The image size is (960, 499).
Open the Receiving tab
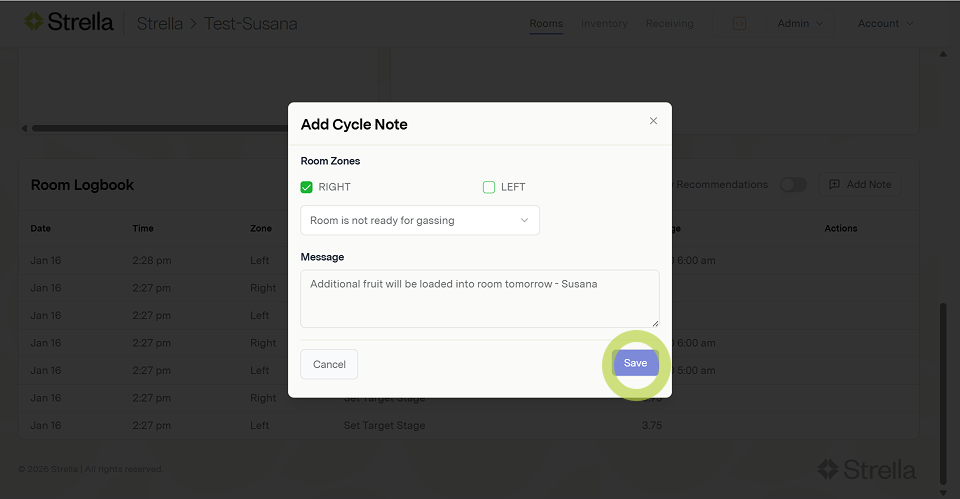[x=669, y=23]
